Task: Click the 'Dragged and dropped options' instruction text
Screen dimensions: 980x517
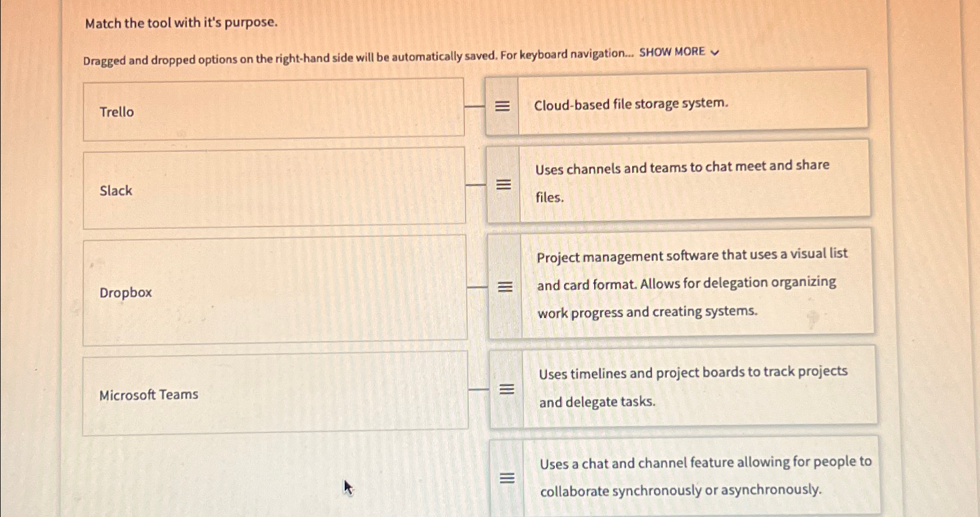Action: click(x=358, y=56)
